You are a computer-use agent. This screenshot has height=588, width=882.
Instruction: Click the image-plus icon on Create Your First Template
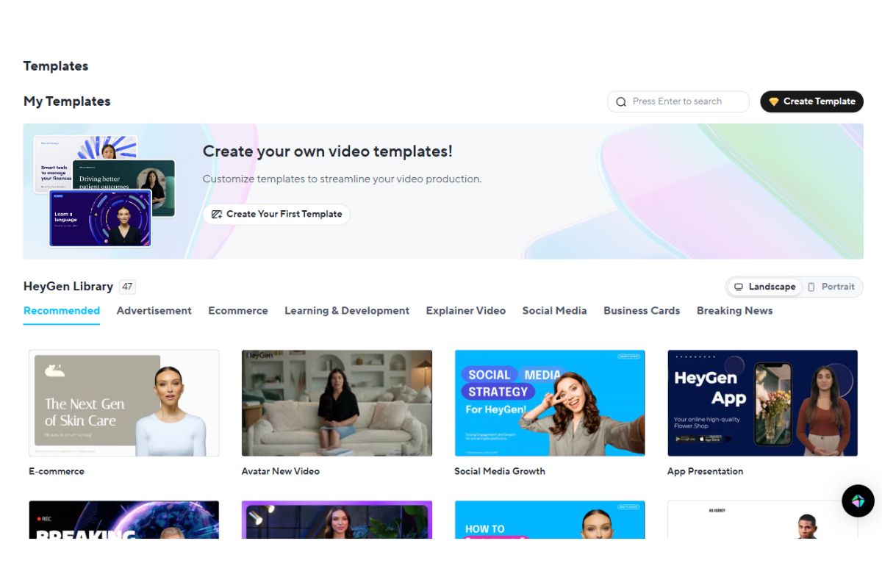click(x=216, y=215)
